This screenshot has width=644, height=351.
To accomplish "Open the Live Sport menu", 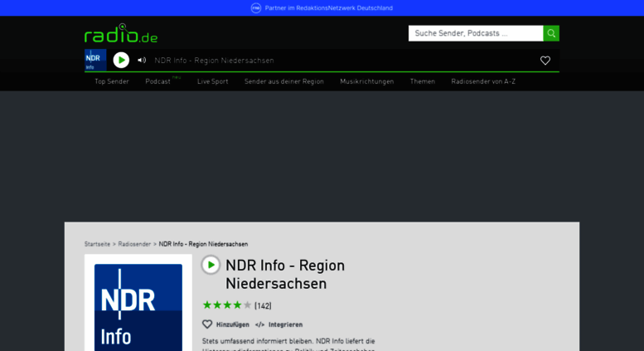I will [x=213, y=81].
